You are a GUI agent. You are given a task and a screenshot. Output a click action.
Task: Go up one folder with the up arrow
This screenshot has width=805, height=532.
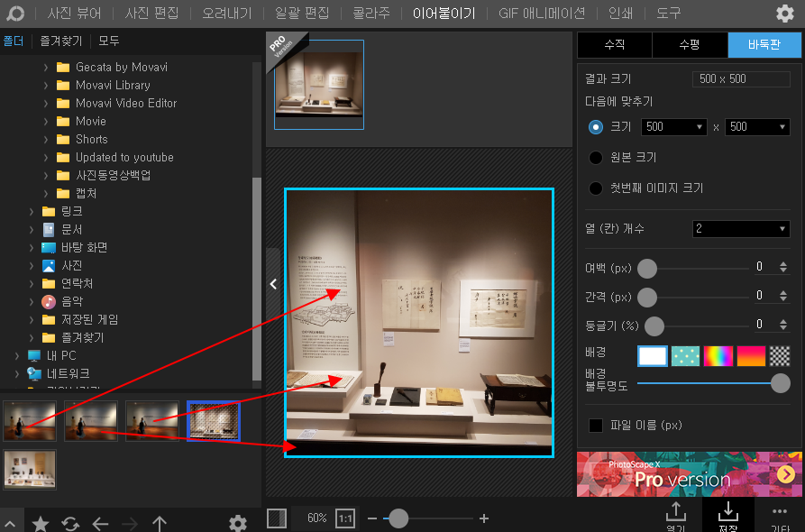tap(160, 523)
